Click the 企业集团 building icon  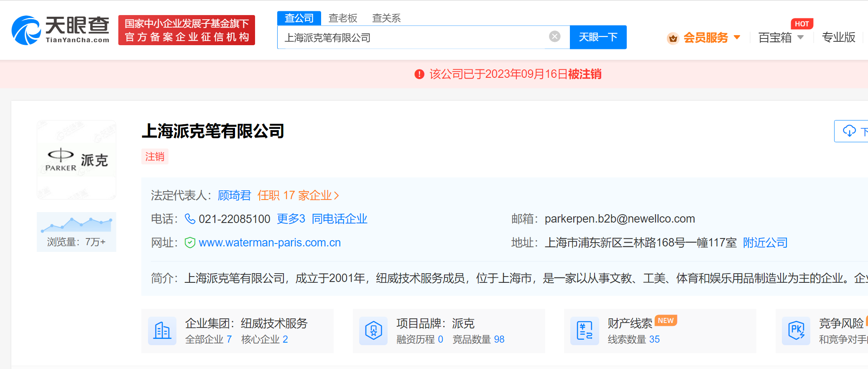162,331
